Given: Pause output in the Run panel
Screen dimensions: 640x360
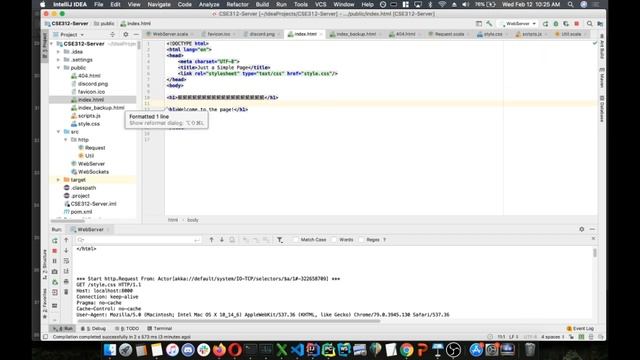Looking at the screenshot, I should coord(55,261).
